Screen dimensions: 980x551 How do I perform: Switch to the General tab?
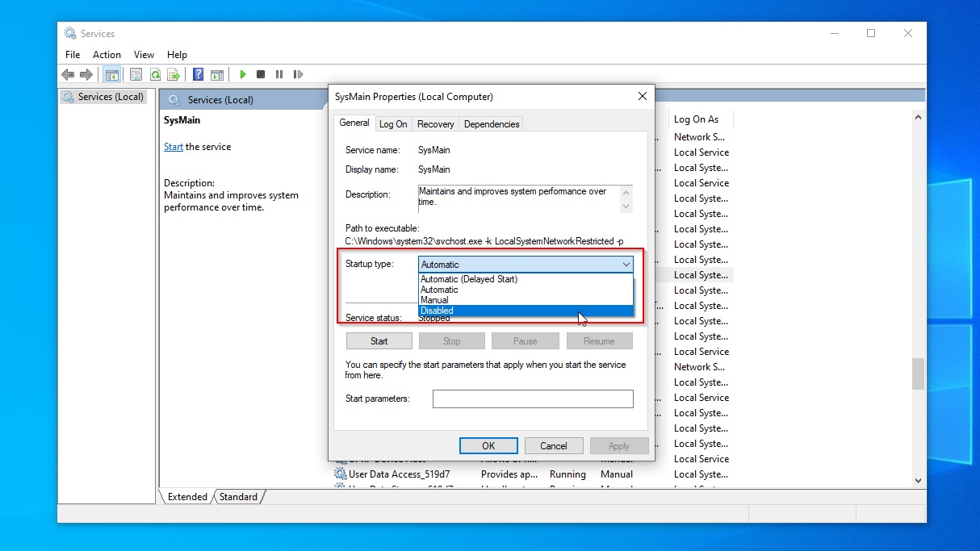(x=354, y=123)
